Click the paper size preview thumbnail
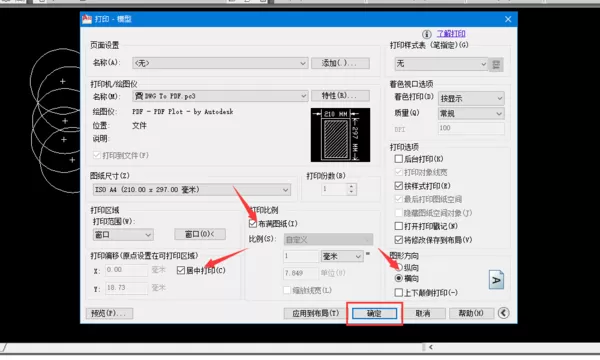600x360 pixels. pyautogui.click(x=340, y=135)
